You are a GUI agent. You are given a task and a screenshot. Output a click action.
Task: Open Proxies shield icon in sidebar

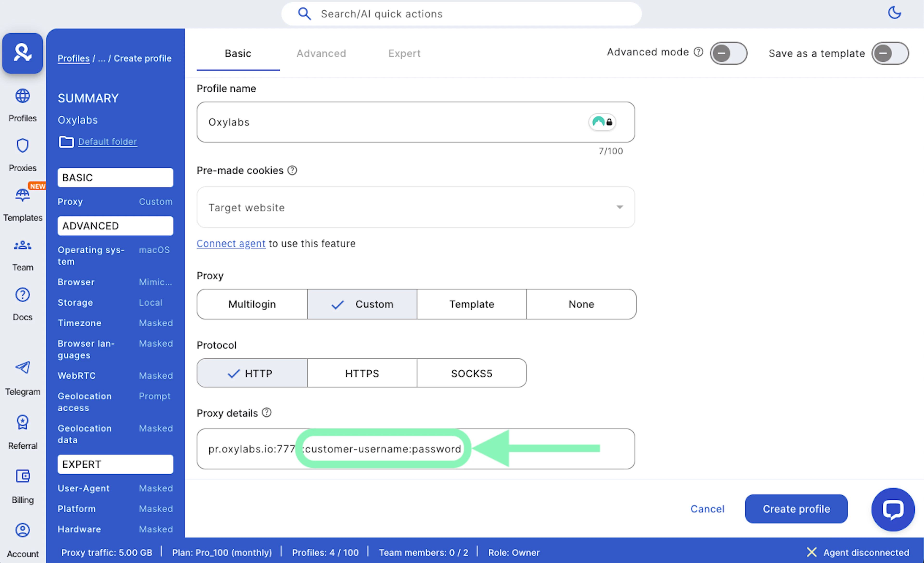pyautogui.click(x=23, y=146)
